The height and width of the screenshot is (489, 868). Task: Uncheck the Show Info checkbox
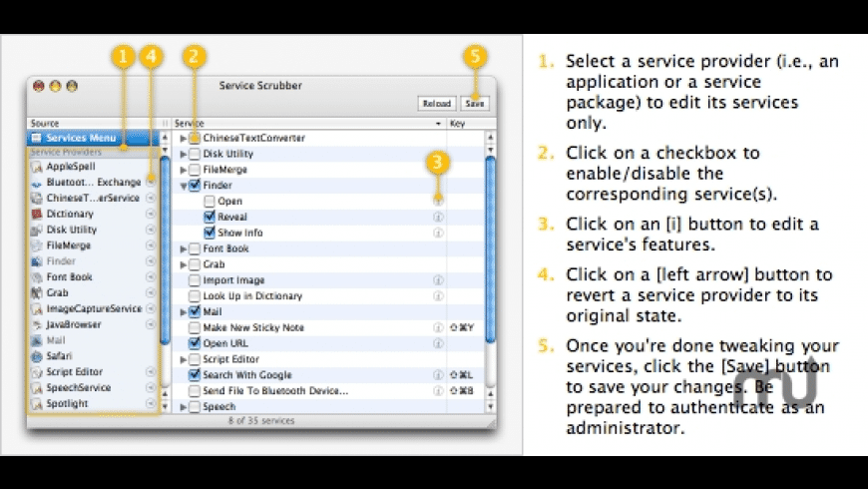[x=210, y=233]
